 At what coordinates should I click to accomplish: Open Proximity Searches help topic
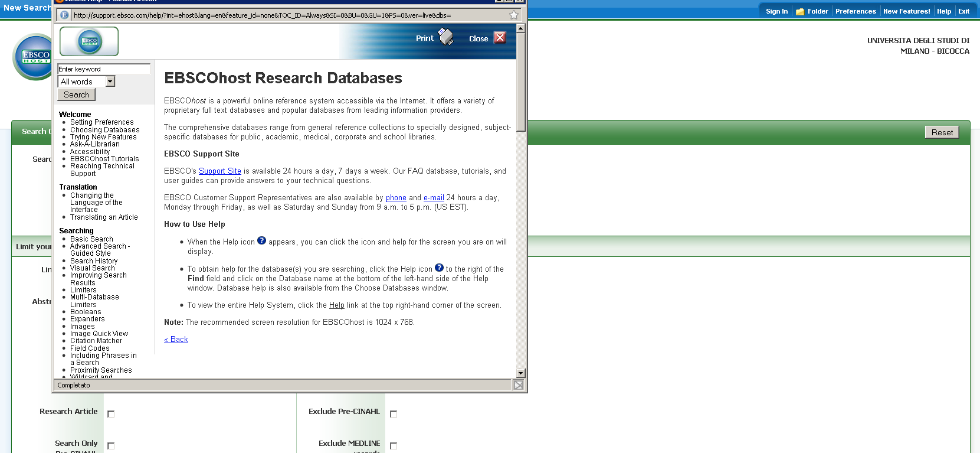click(x=101, y=370)
